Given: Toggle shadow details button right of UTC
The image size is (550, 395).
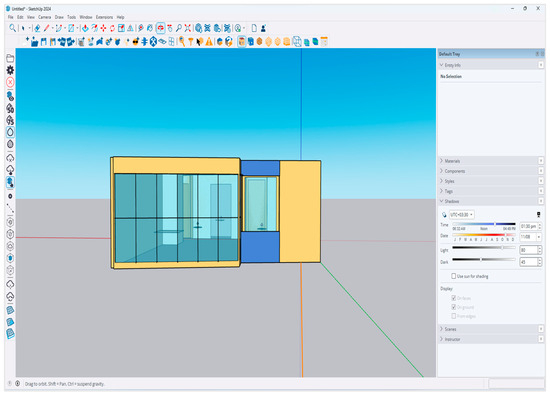Looking at the screenshot, I should (538, 215).
